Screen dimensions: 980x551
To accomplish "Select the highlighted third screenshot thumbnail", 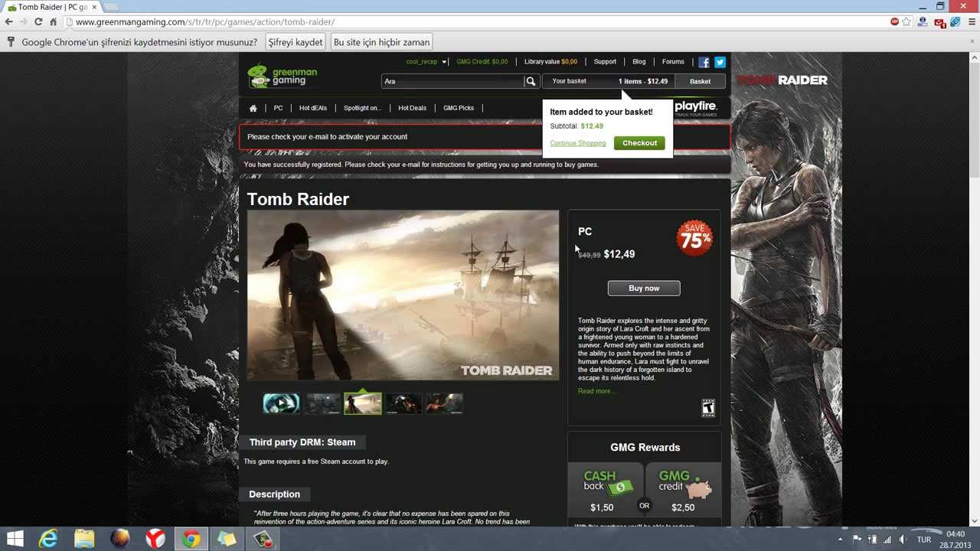I will point(363,403).
